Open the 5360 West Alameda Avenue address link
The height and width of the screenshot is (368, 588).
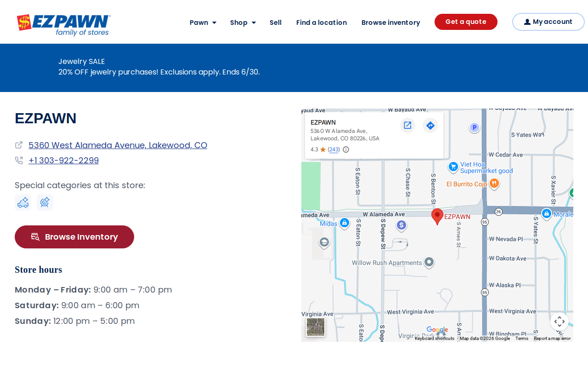[x=118, y=145]
